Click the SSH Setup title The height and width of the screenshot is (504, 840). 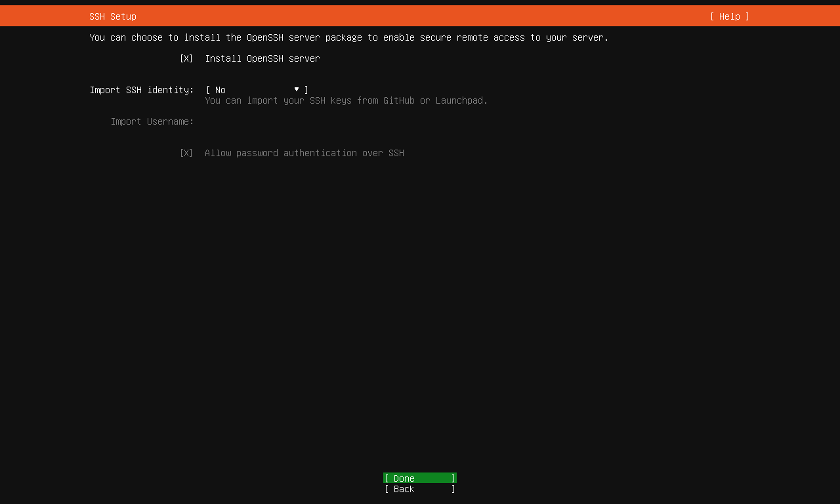[112, 16]
